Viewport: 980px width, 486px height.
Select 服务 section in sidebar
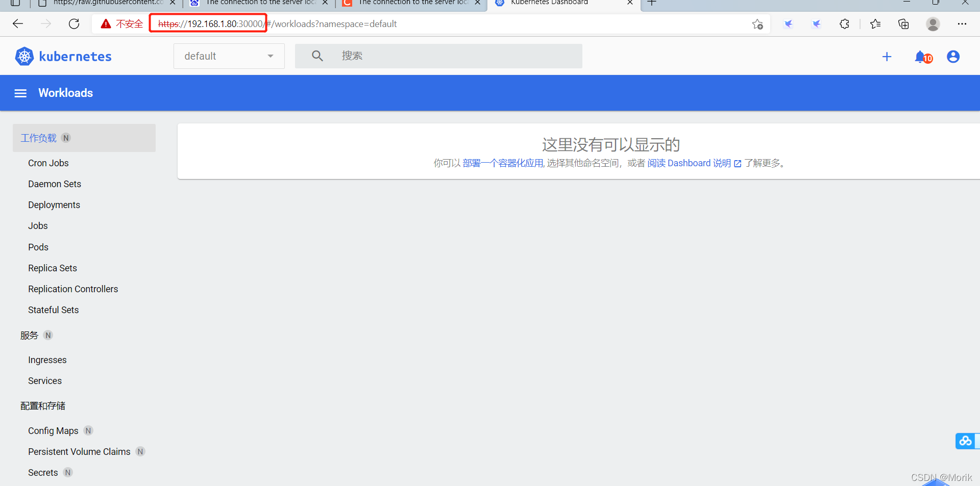point(30,336)
